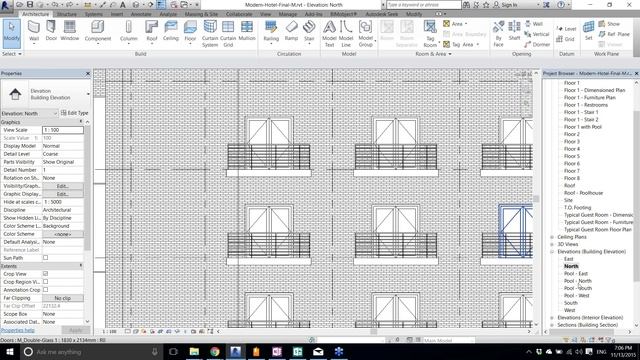The width and height of the screenshot is (640, 360).
Task: Open the Elevation type selector dropdown
Action: (x=88, y=94)
